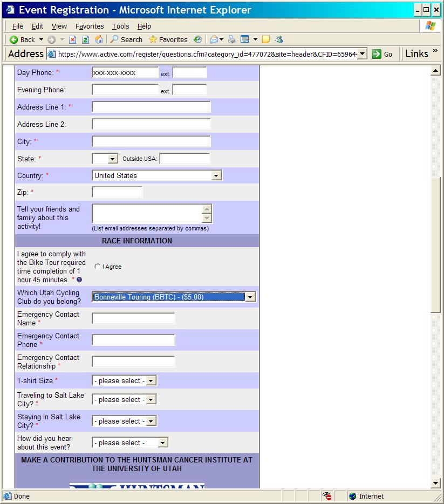The height and width of the screenshot is (504, 444).
Task: Click the Emergency Contact Name field
Action: coord(133,318)
